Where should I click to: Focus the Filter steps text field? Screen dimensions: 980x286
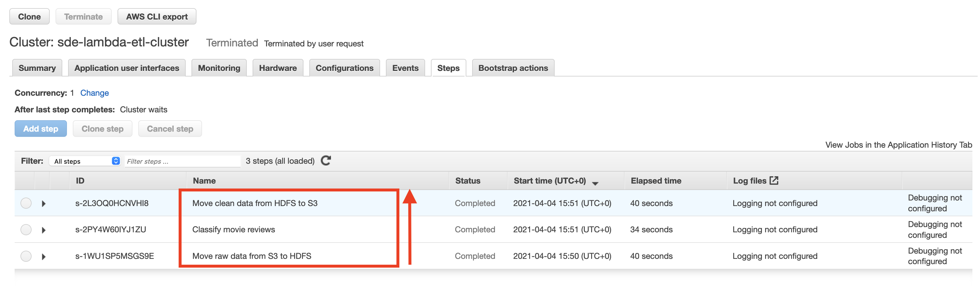coord(183,161)
